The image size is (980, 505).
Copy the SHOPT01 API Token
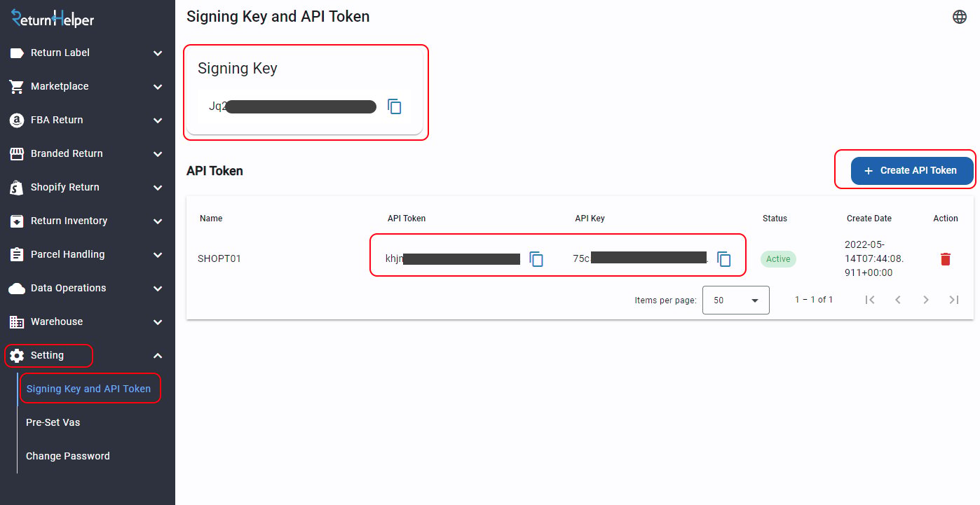pyautogui.click(x=536, y=259)
